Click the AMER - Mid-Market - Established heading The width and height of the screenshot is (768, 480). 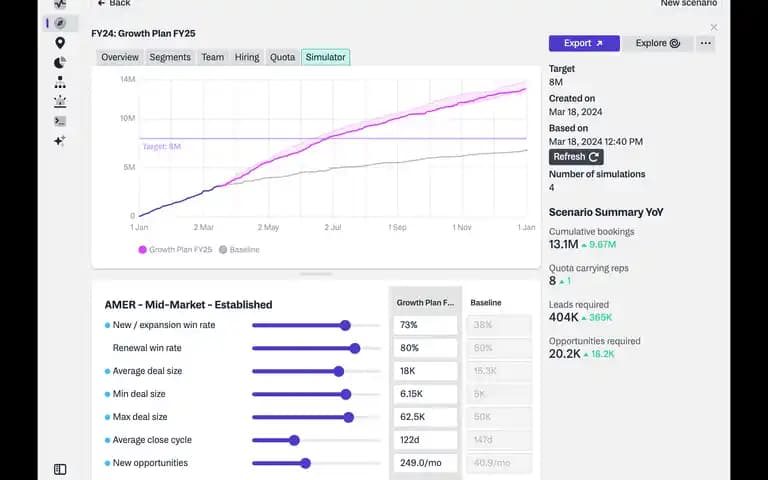pos(188,305)
